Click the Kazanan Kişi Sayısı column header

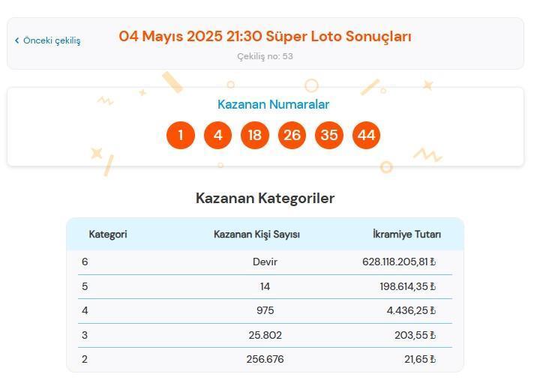pos(256,235)
